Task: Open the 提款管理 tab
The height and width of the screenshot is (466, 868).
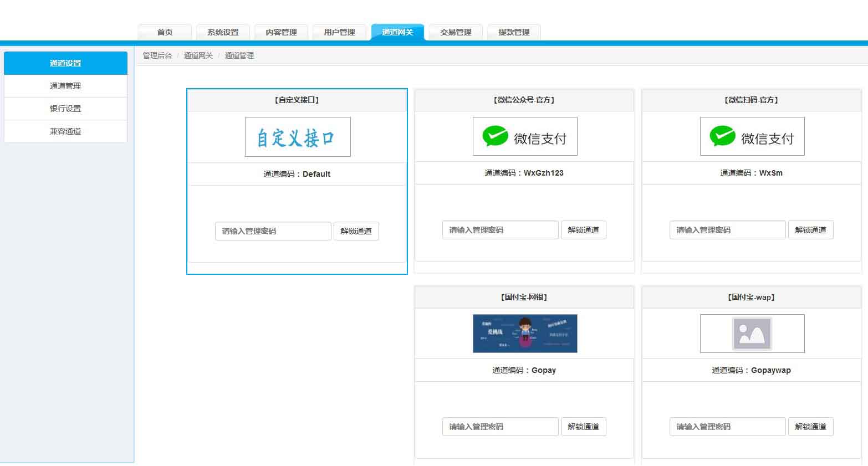Action: point(514,32)
